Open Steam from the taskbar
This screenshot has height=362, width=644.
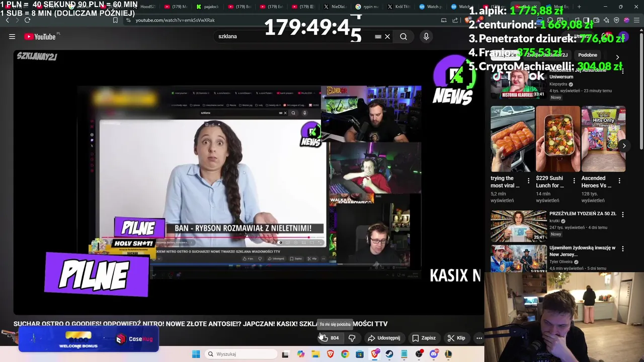pyautogui.click(x=389, y=354)
